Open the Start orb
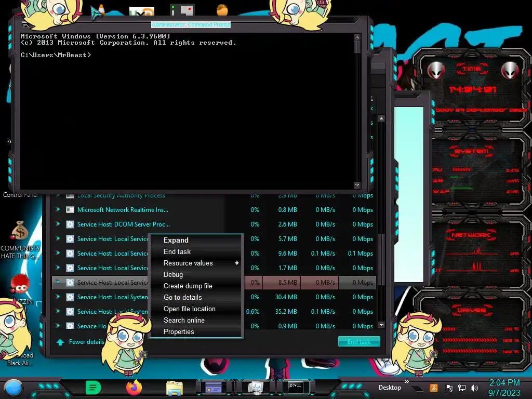532x399 pixels. 14,388
